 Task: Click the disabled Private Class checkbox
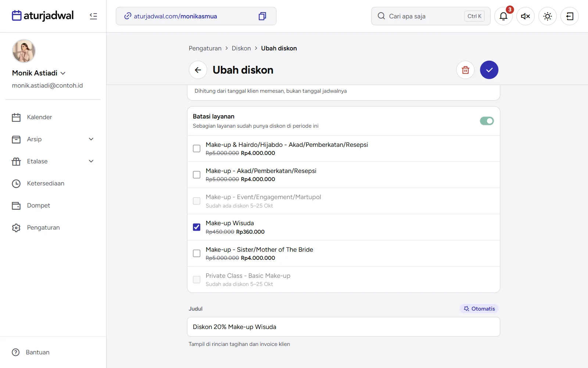[x=197, y=279]
